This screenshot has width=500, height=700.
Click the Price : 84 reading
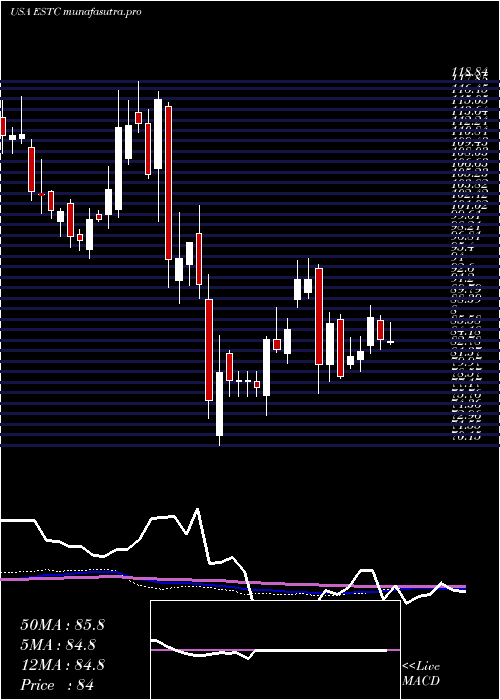(57, 684)
